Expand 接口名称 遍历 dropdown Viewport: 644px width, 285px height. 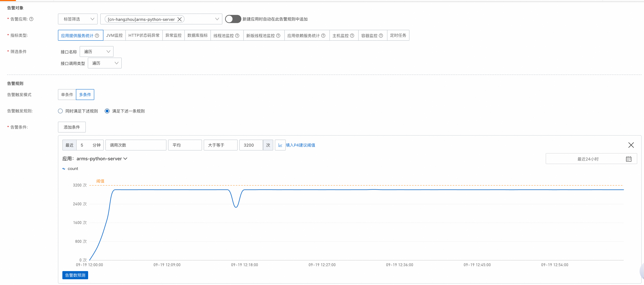pyautogui.click(x=96, y=52)
